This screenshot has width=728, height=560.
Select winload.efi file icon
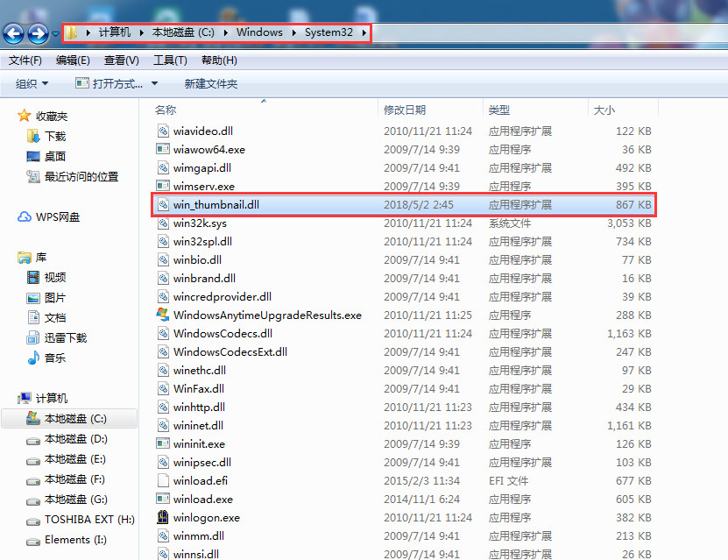pyautogui.click(x=162, y=480)
